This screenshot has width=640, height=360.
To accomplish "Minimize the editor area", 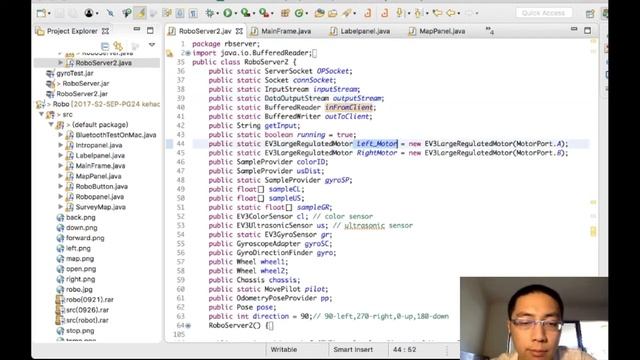I will [x=574, y=29].
